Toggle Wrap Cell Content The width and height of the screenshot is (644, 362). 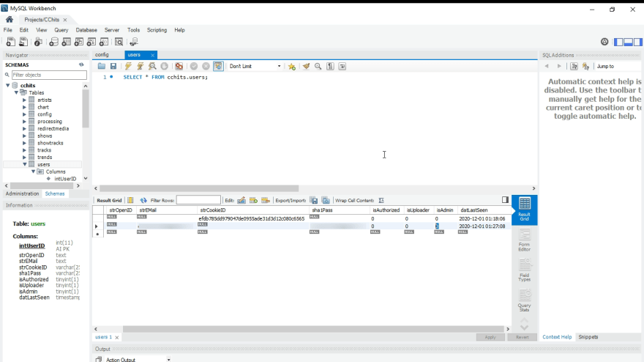(381, 200)
